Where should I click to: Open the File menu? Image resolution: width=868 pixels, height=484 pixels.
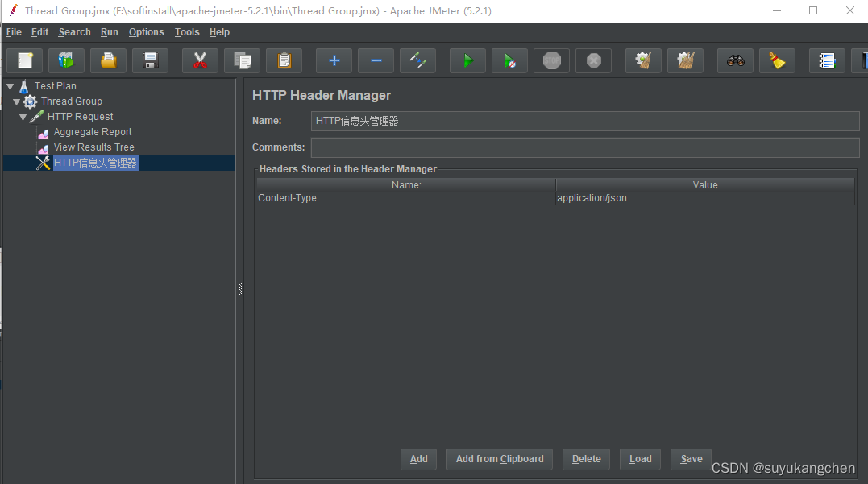point(14,32)
